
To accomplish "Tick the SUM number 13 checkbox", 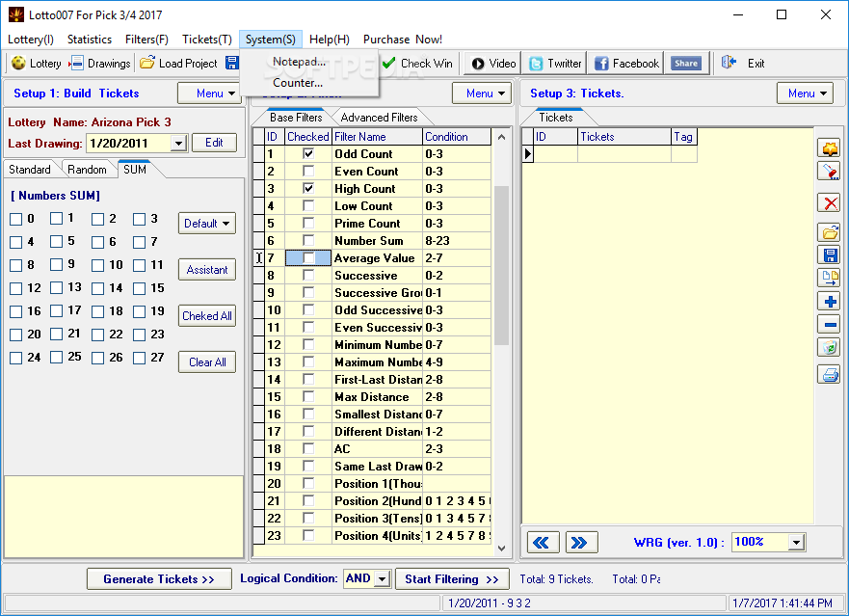I will coord(56,287).
